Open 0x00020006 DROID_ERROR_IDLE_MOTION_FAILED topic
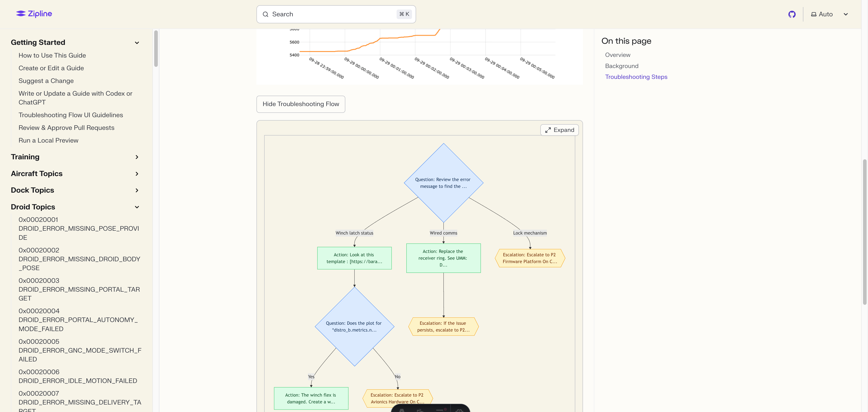This screenshot has height=412, width=868. pyautogui.click(x=78, y=376)
